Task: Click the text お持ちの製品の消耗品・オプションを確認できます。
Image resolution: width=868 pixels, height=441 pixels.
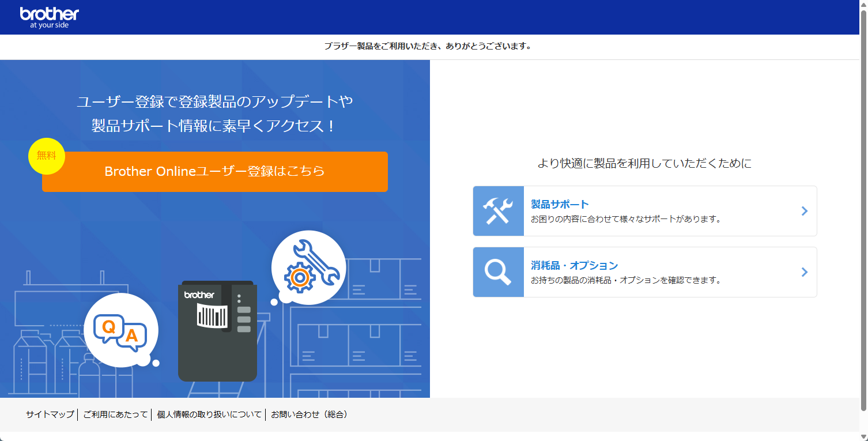Action: 626,281
